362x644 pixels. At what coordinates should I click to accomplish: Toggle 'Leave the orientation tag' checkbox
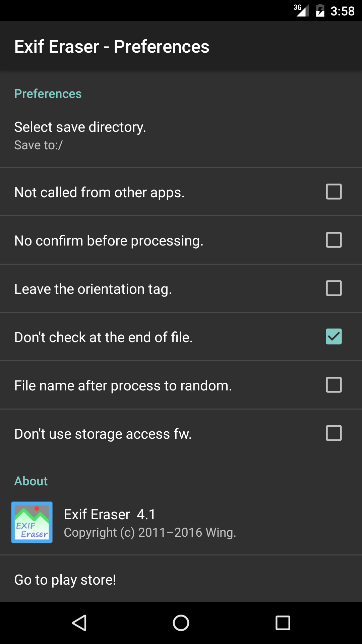334,288
